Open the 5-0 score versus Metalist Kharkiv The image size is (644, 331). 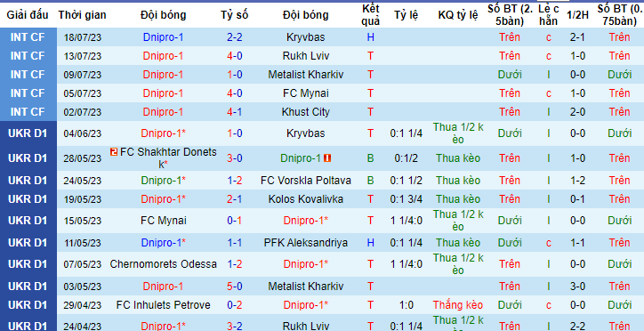click(235, 287)
